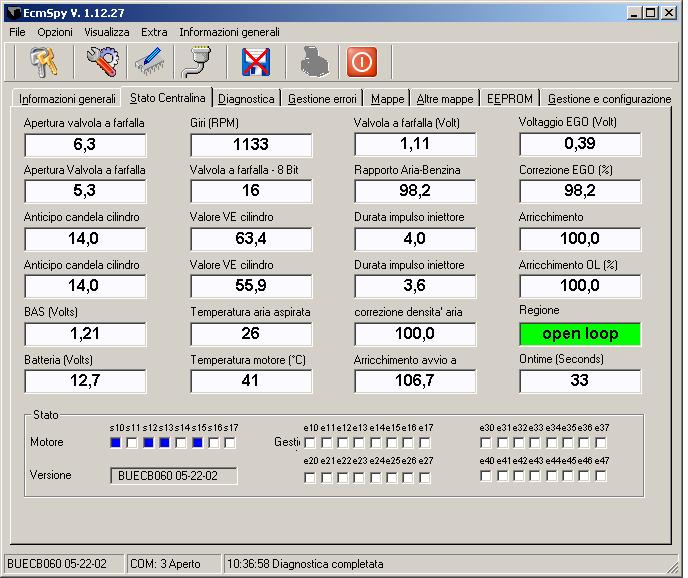Viewport: 688px width, 578px height.
Task: Open the Visualizza menu
Action: 107,32
